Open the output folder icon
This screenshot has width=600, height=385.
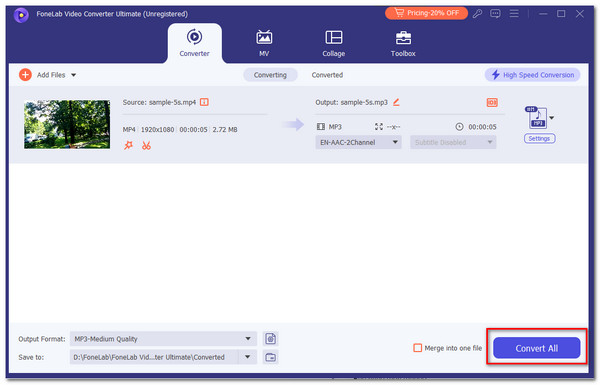[271, 357]
